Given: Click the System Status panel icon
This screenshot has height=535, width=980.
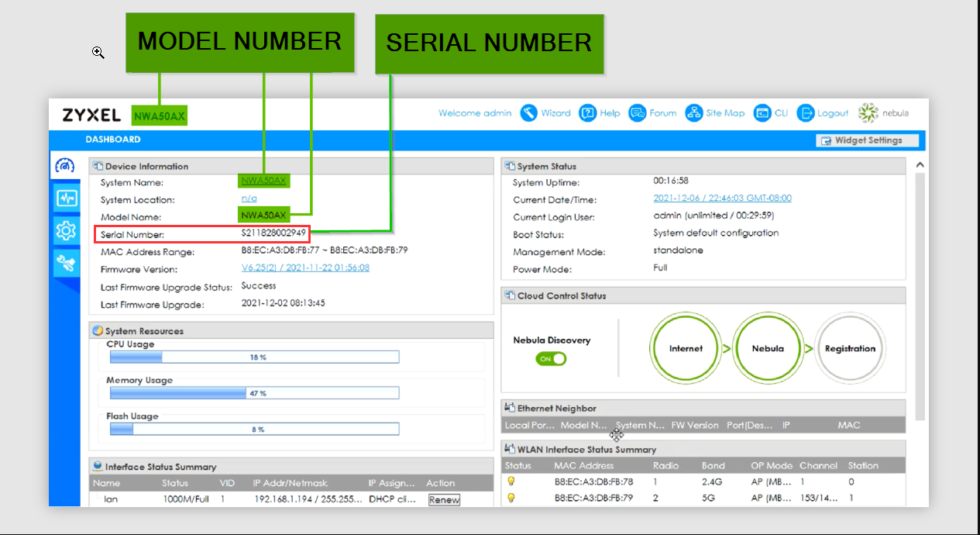Looking at the screenshot, I should coord(511,166).
